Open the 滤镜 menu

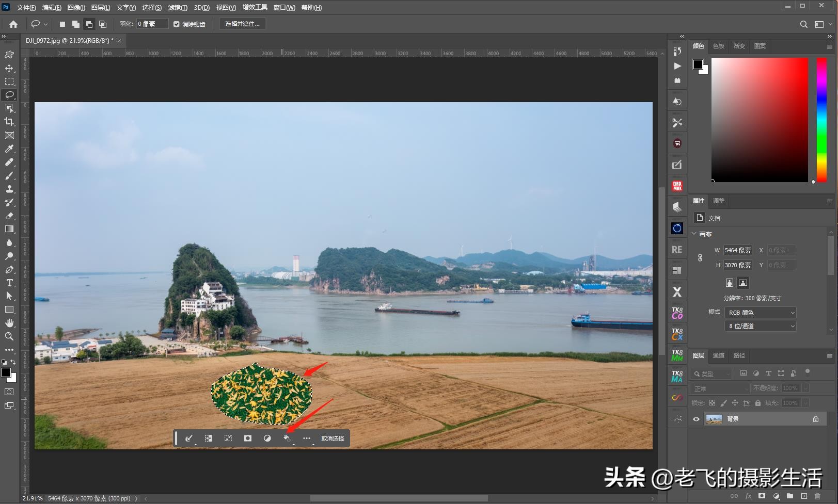coord(178,7)
